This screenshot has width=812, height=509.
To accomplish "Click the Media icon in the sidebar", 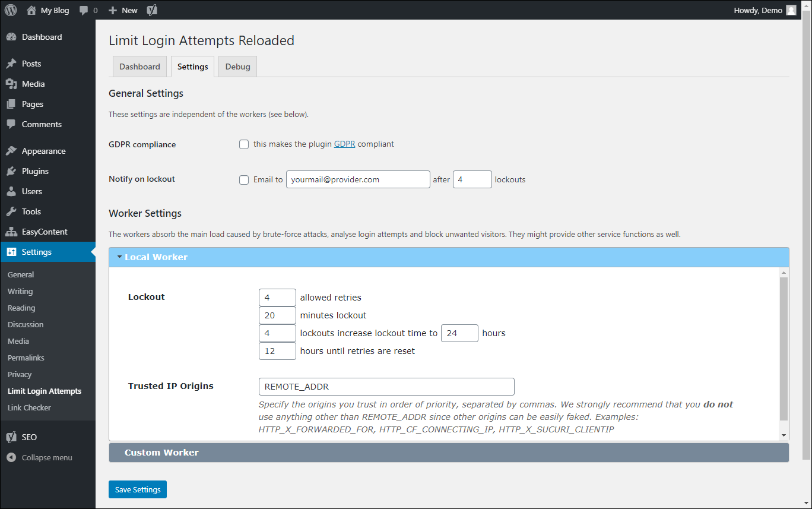I will tap(11, 84).
